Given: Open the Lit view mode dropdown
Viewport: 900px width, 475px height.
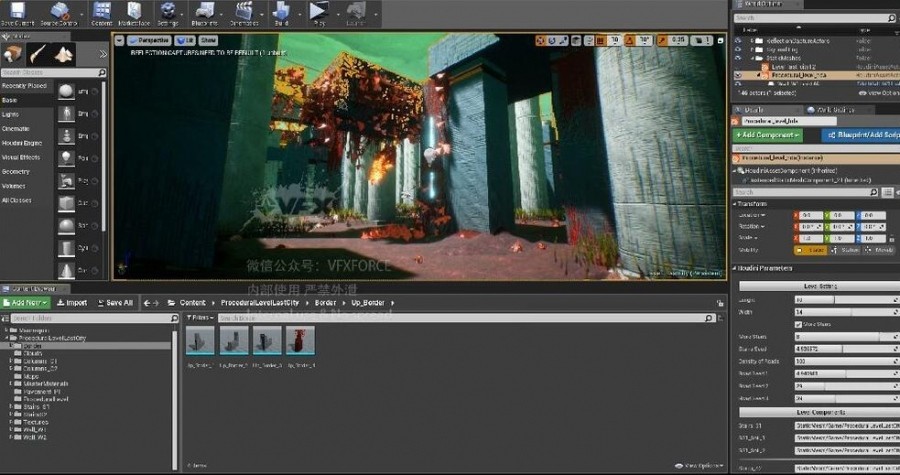Looking at the screenshot, I should pyautogui.click(x=185, y=41).
